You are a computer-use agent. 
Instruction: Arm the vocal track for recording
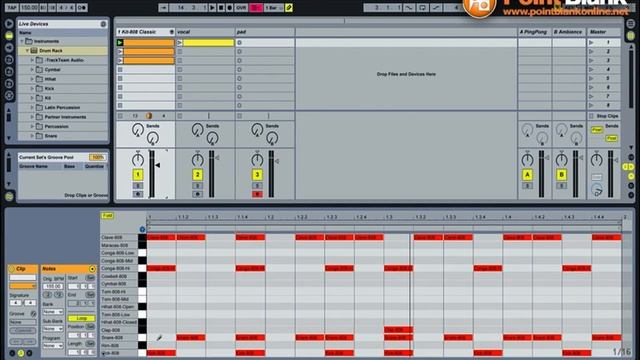click(x=198, y=194)
